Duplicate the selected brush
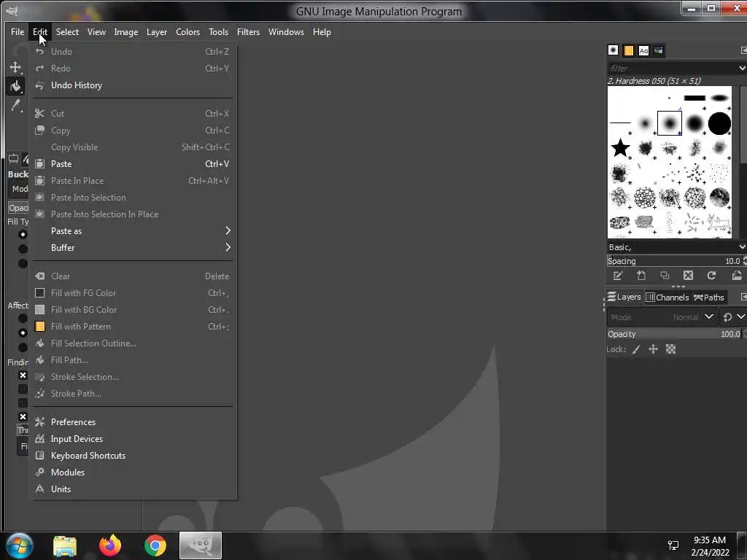 665,275
